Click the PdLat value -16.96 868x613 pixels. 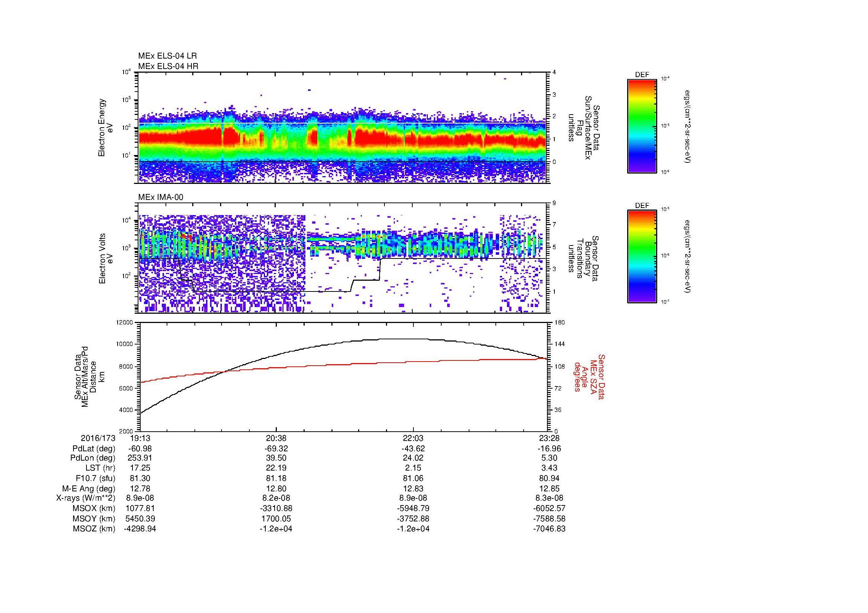tap(549, 449)
